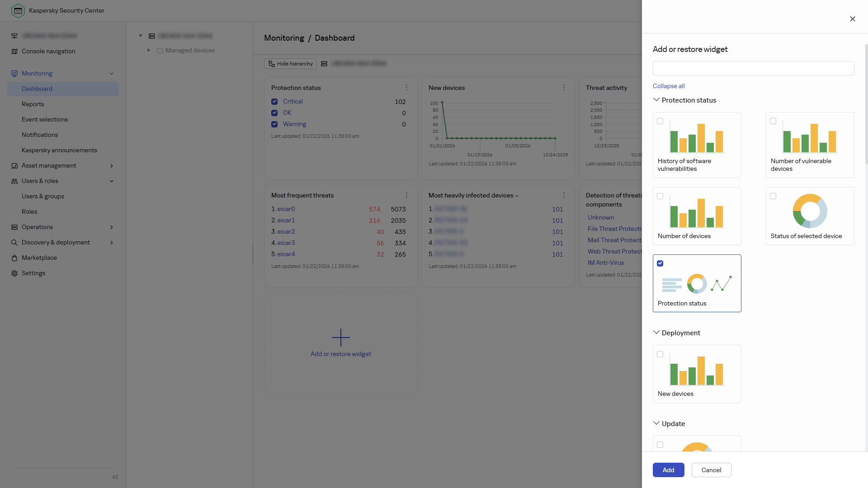
Task: Check the Number of vulnerable devices widget
Action: coord(773,121)
